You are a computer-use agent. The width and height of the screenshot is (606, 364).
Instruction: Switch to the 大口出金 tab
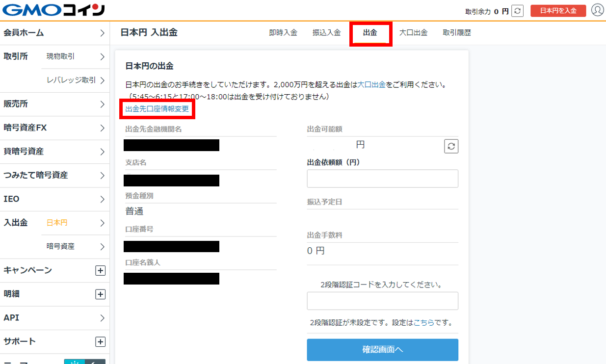point(413,33)
